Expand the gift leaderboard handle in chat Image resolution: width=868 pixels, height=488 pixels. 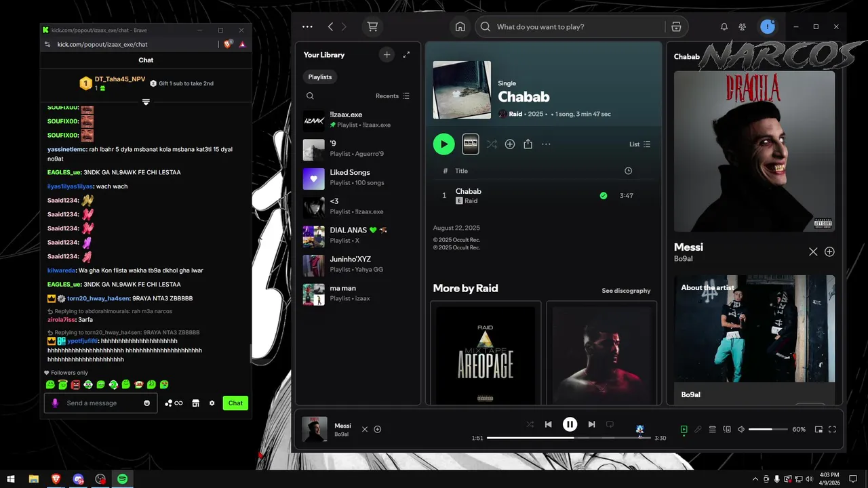[x=146, y=102]
